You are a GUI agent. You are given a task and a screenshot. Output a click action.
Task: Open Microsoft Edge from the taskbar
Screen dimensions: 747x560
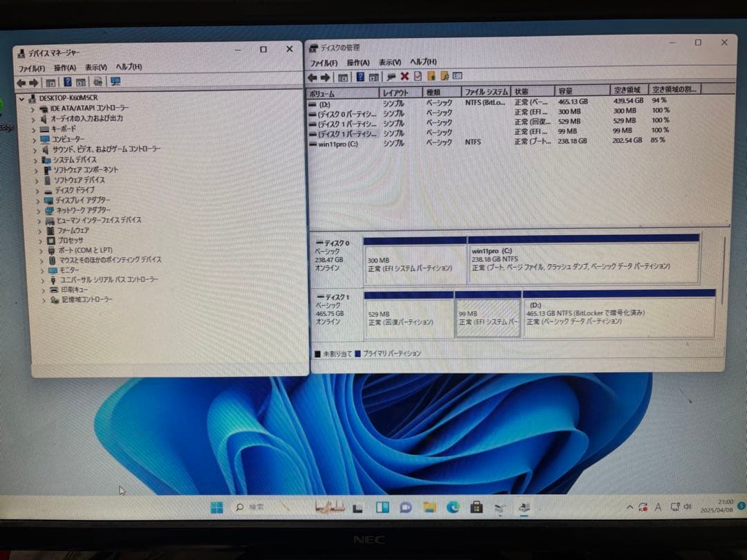[x=454, y=507]
